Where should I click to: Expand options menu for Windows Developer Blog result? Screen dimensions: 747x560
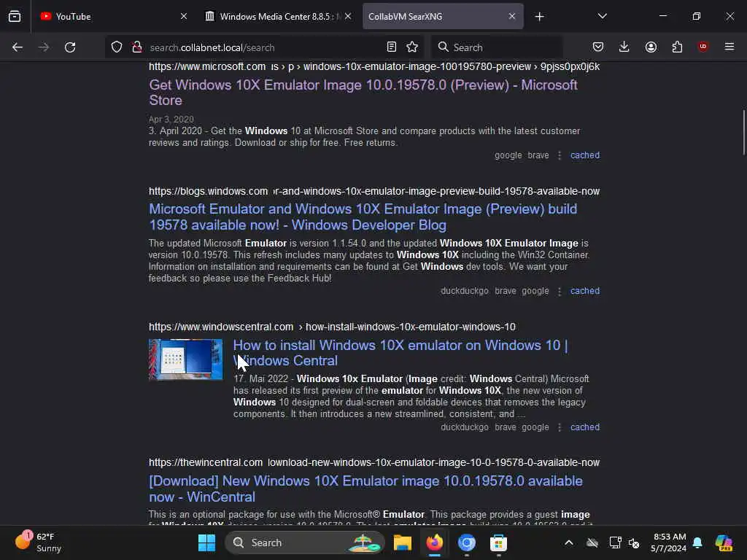click(560, 292)
